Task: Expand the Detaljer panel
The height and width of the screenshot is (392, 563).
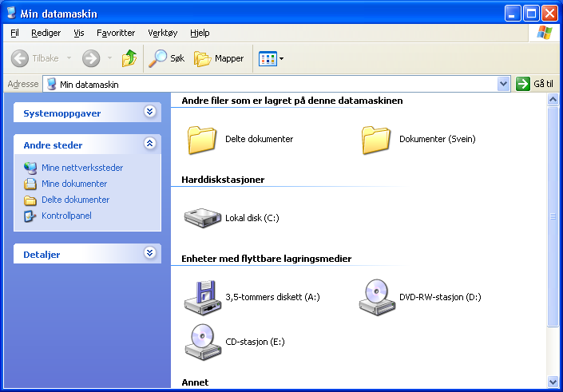Action: [x=149, y=253]
